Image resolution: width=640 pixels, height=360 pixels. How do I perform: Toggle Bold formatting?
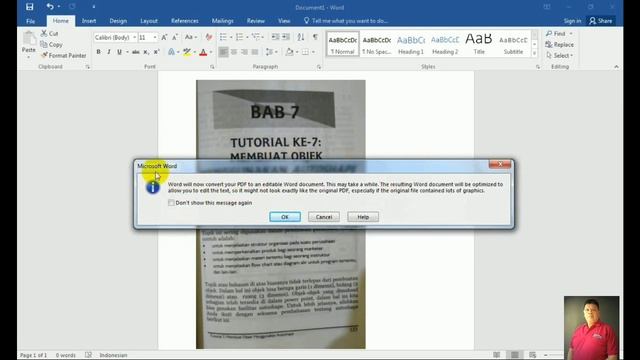[x=98, y=52]
